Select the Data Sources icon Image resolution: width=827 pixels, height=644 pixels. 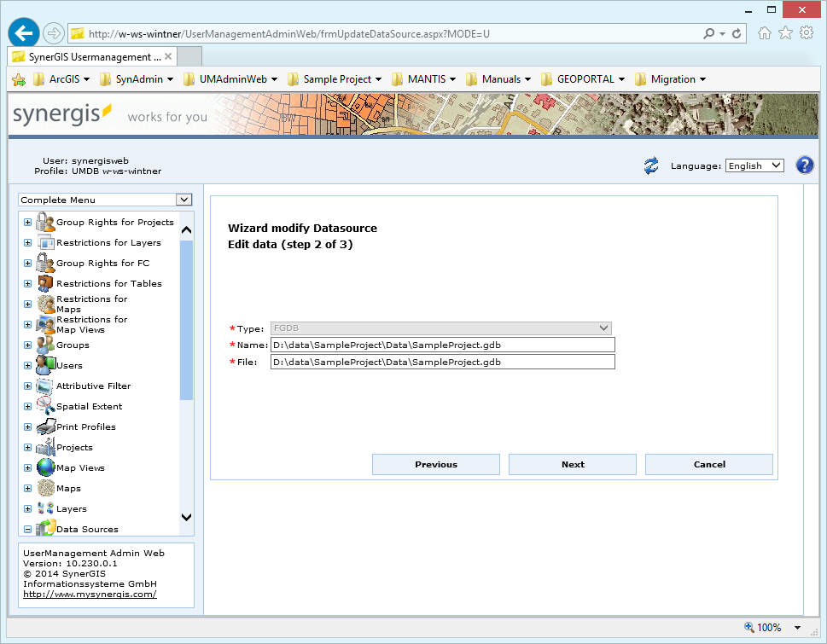click(44, 528)
